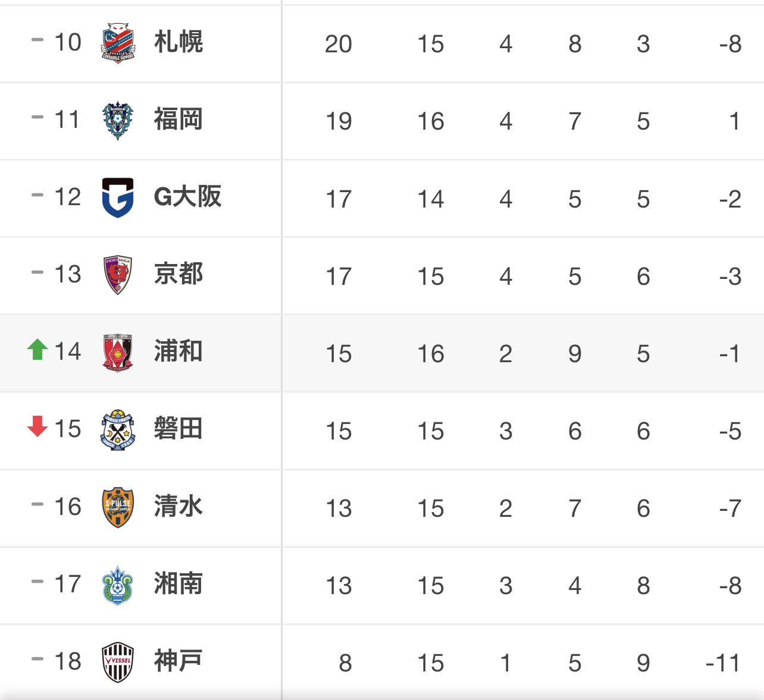Click rank number 13 for 京都

coord(68,274)
